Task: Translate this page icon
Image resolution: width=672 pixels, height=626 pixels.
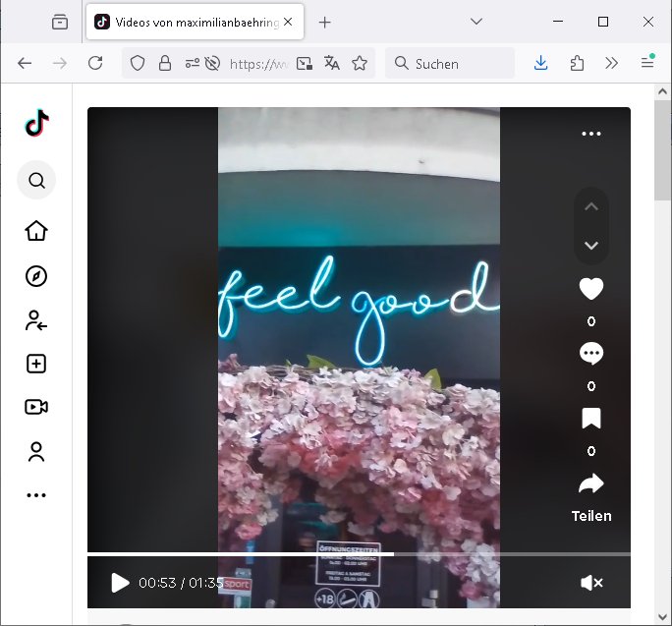Action: (x=331, y=64)
